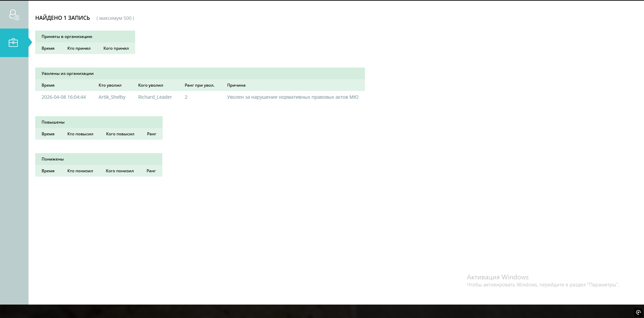Screen dimensions: 644x318
Task: Click the "Понижены" section header
Action: [x=53, y=159]
